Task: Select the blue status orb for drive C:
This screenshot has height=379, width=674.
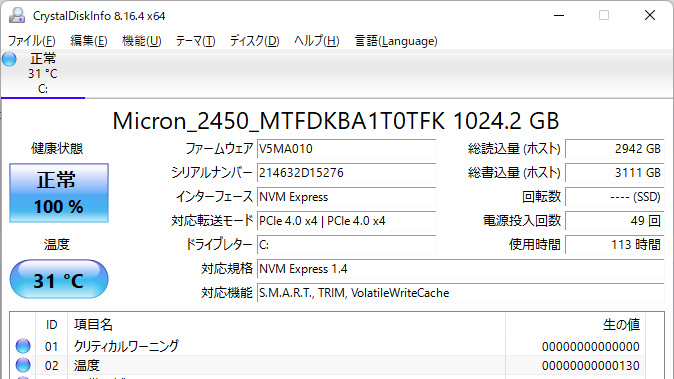Action: point(9,59)
